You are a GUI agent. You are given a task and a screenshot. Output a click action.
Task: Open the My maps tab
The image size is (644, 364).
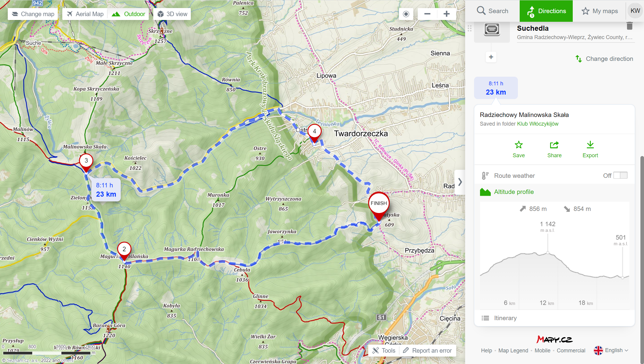click(599, 11)
